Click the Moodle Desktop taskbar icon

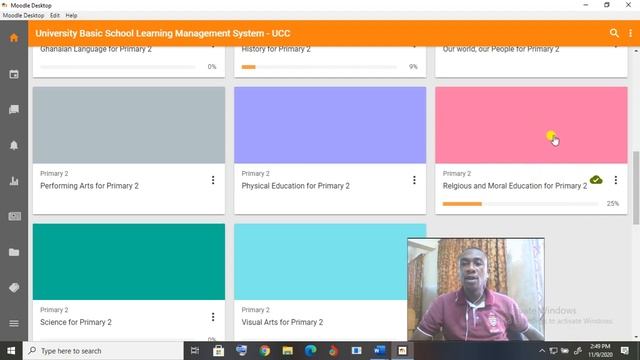pyautogui.click(x=402, y=351)
